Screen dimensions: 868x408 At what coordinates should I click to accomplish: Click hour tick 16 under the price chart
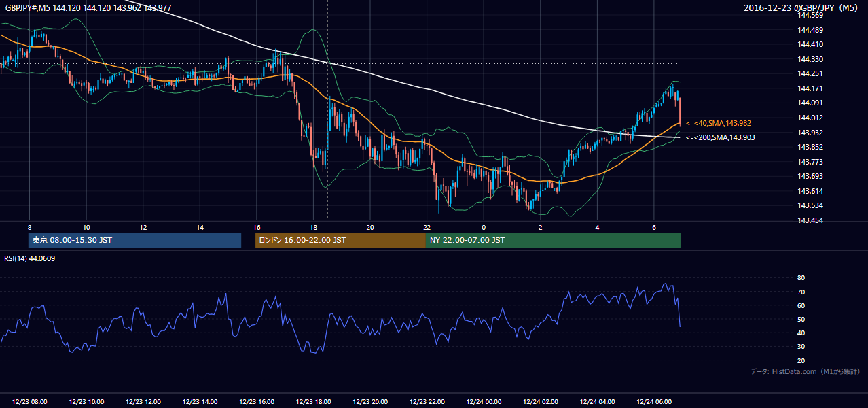coord(257,227)
